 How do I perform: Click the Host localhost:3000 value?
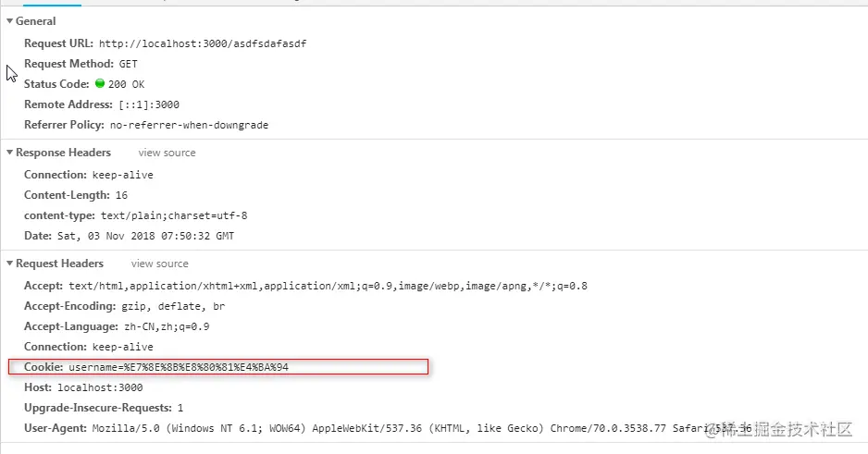pyautogui.click(x=100, y=387)
